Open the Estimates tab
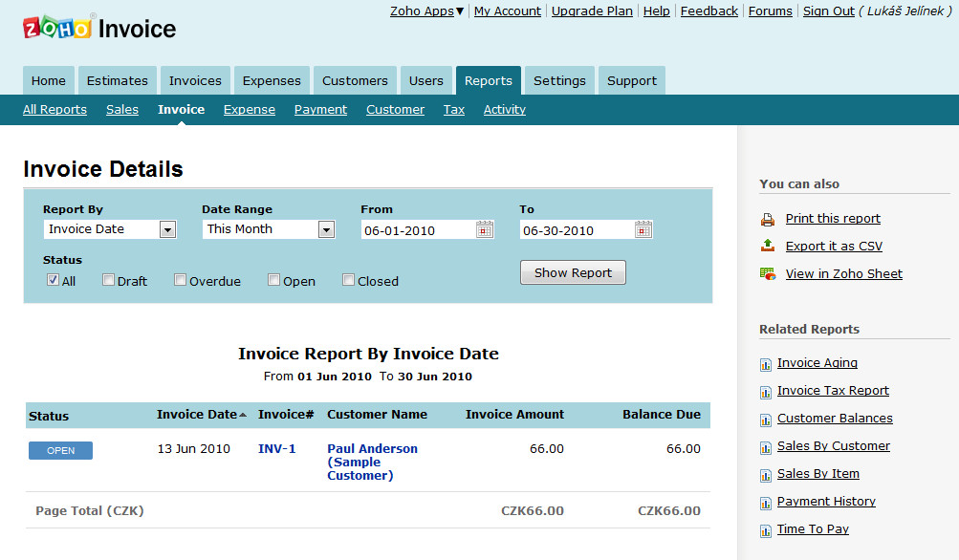The width and height of the screenshot is (959, 560). [118, 80]
